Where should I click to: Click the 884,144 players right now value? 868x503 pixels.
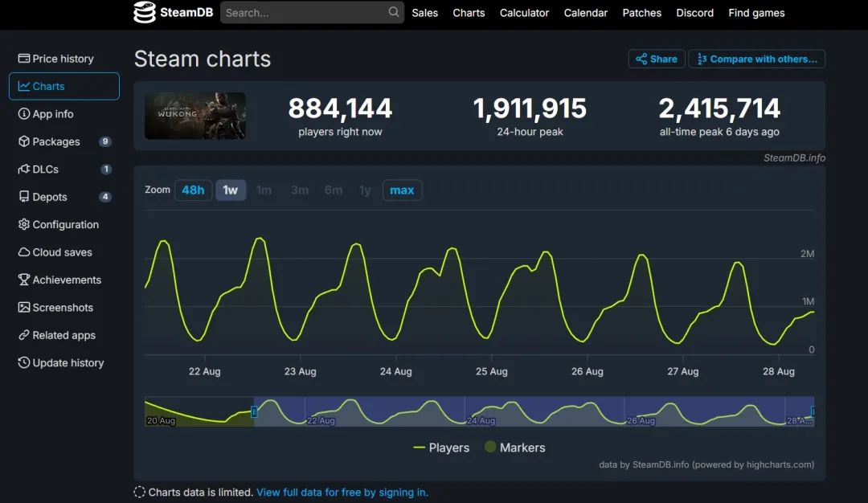point(340,108)
